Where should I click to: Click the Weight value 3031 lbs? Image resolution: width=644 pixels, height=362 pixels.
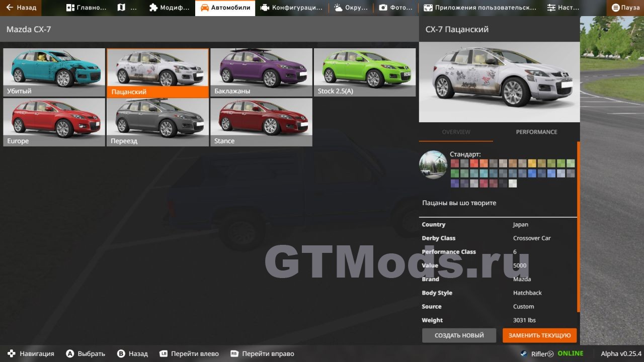pos(524,320)
